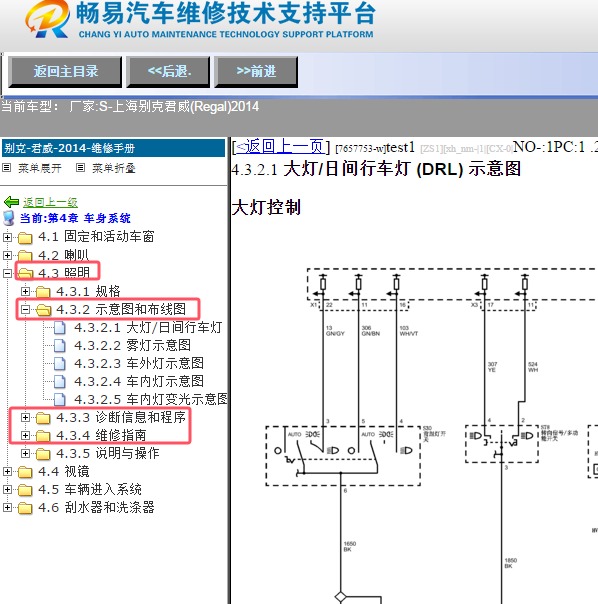Expand the 4.6 刮水器和洗涤器 node
The height and width of the screenshot is (604, 598).
(x=7, y=507)
